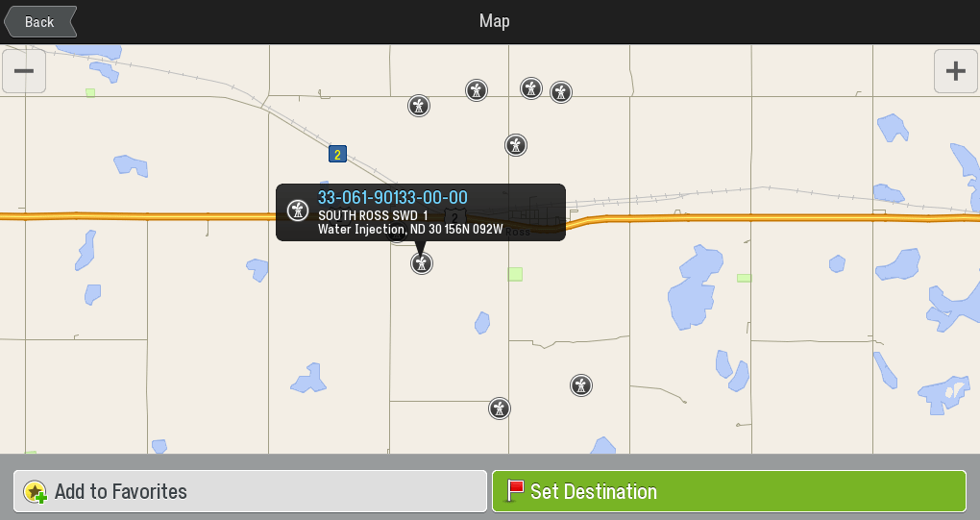This screenshot has height=520, width=980.
Task: Click the Highway 2 blue shield marker
Action: click(x=337, y=154)
